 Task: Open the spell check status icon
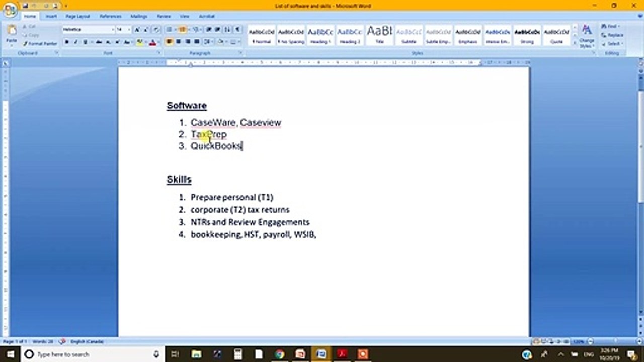[62, 341]
